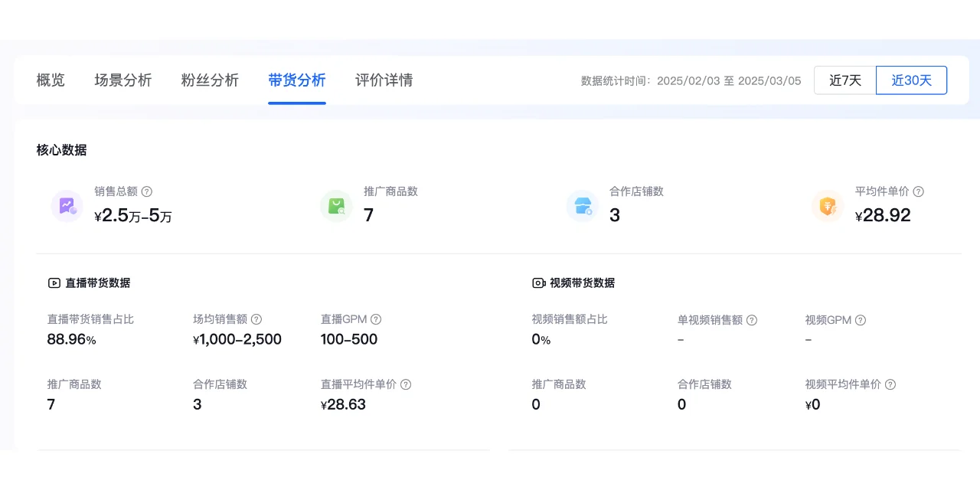Select the 近7天 date range
This screenshot has height=490, width=980.
[845, 80]
